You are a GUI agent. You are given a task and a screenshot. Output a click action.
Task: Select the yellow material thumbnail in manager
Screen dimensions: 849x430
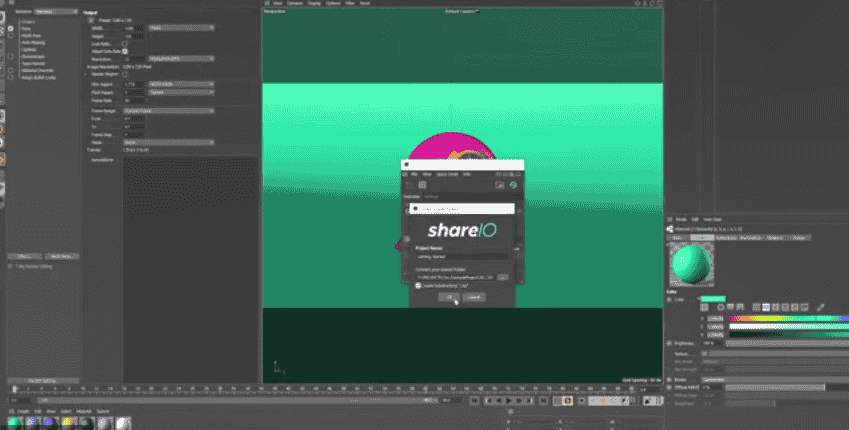[x=68, y=423]
